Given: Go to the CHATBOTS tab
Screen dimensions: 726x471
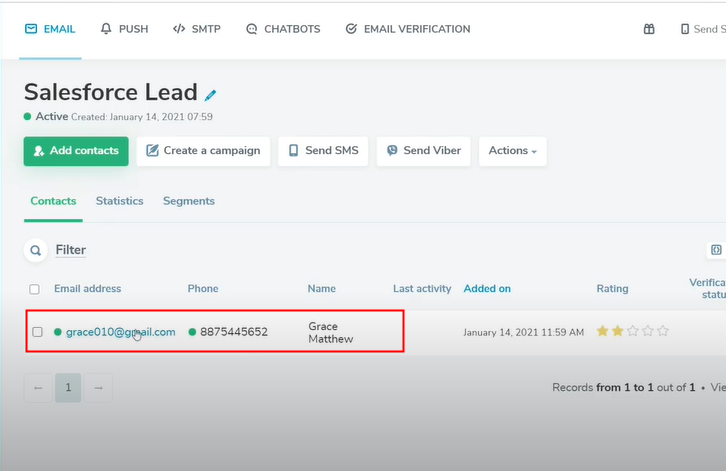Looking at the screenshot, I should tap(283, 29).
